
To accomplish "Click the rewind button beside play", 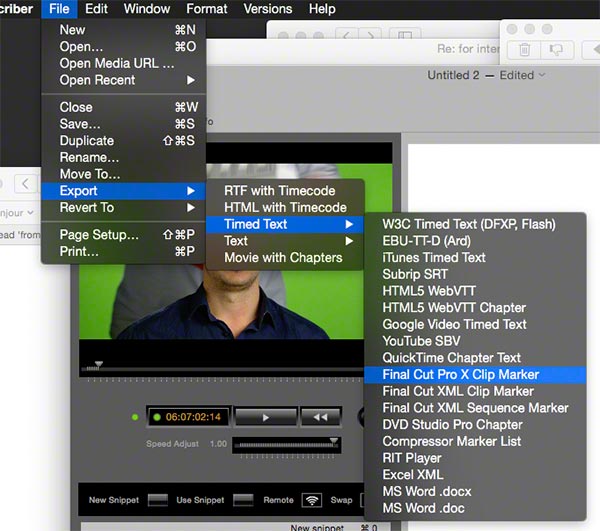I will click(x=320, y=417).
